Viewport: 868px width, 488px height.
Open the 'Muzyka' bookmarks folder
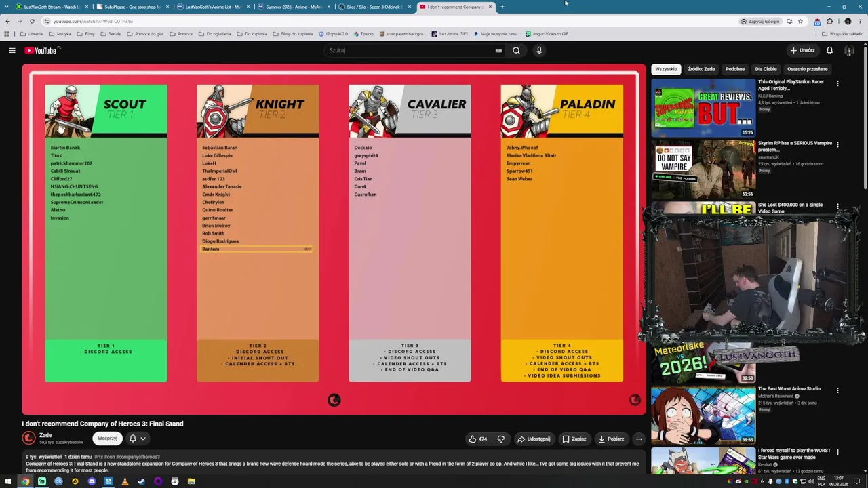pyautogui.click(x=60, y=34)
